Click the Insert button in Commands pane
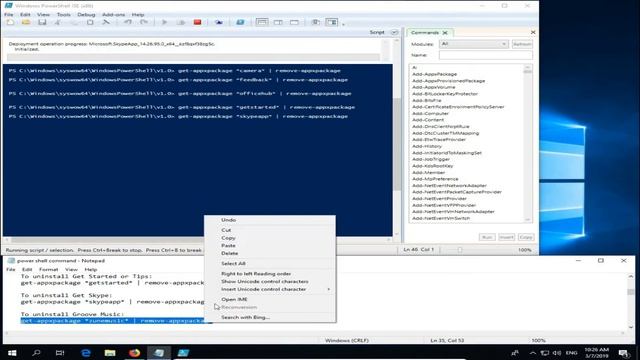 (507, 237)
